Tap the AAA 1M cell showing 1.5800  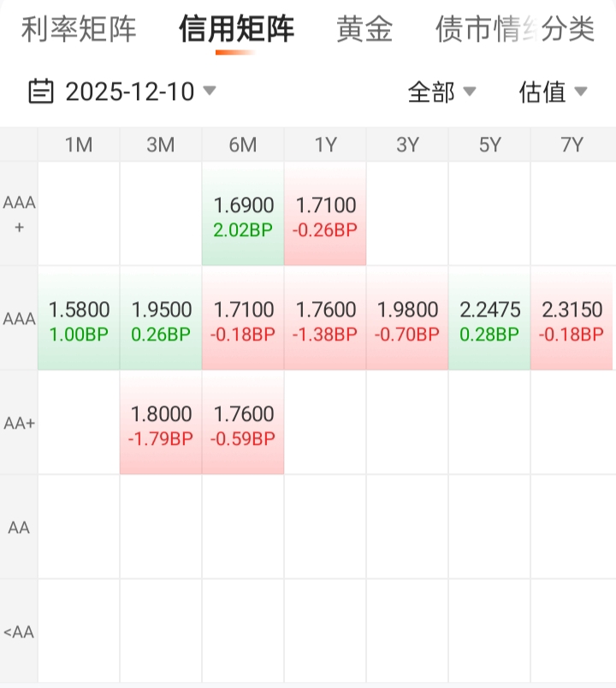click(x=79, y=319)
